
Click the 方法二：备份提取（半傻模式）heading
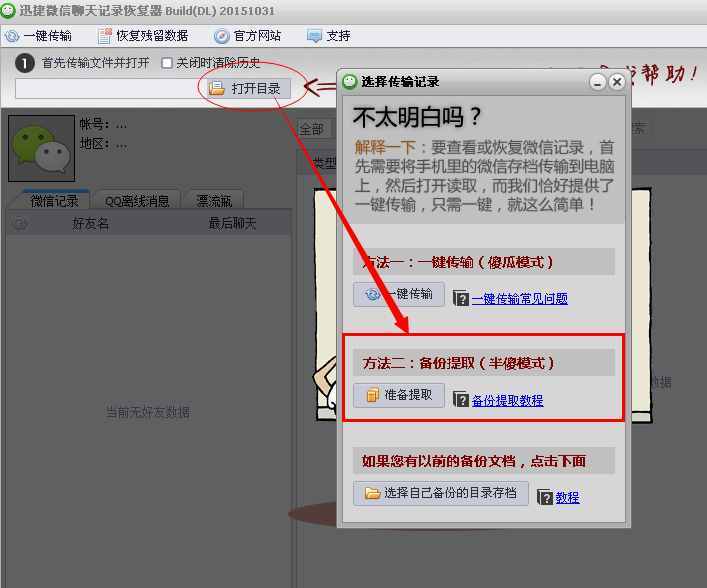point(459,363)
